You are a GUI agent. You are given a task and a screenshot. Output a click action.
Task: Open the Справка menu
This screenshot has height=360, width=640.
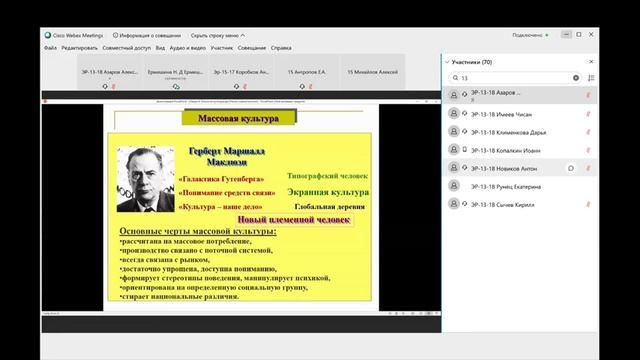281,48
